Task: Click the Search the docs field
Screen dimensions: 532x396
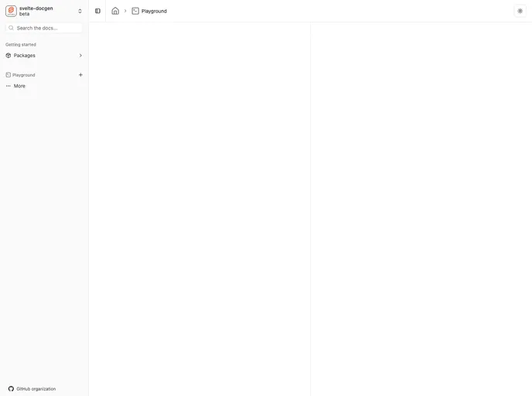Action: (44, 28)
